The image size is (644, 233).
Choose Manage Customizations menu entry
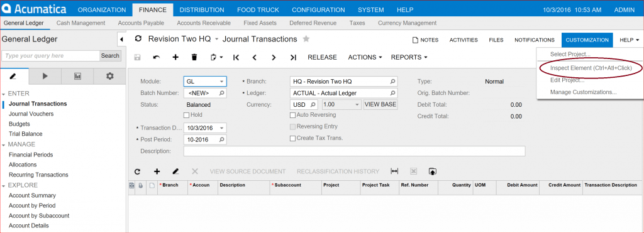[583, 92]
